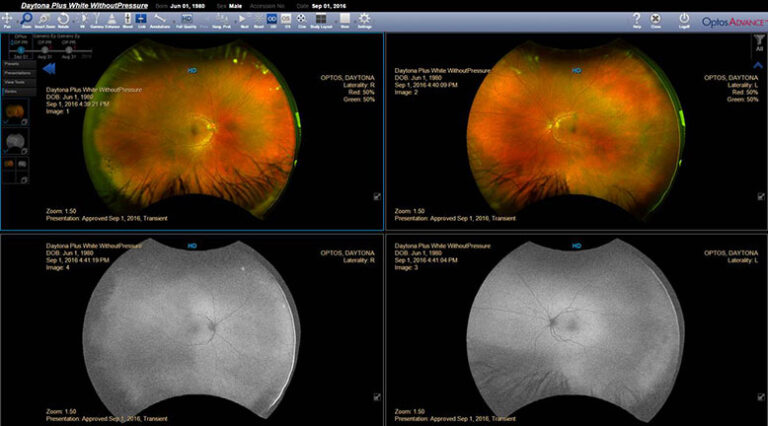The height and width of the screenshot is (426, 768).
Task: Select the Pan tool in toolbar
Action: coord(7,20)
